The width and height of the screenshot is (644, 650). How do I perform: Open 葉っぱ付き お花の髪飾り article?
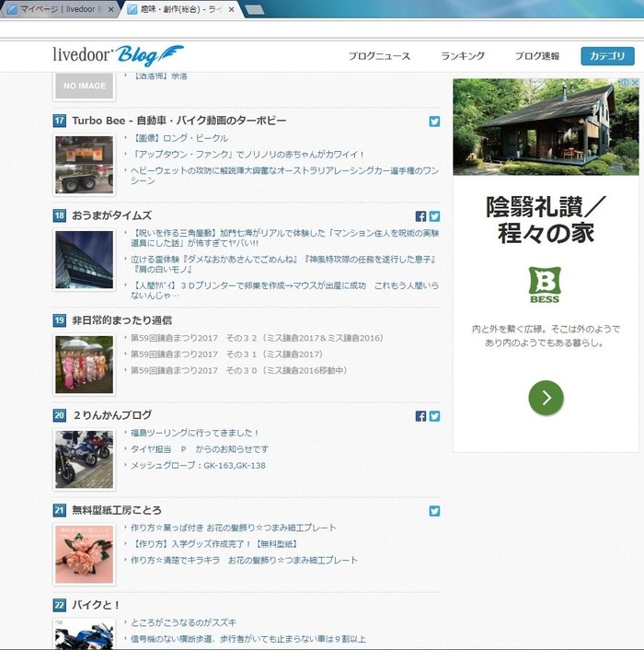pos(234,528)
